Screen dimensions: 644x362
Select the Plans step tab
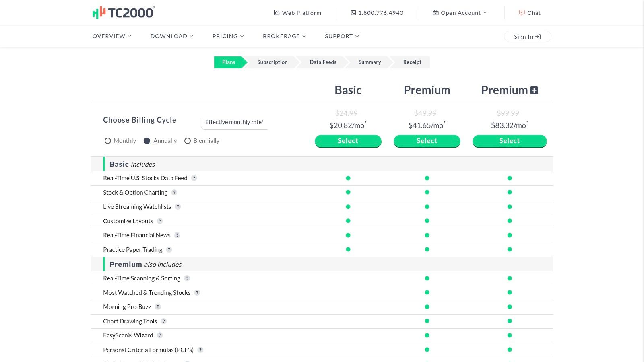tap(229, 62)
